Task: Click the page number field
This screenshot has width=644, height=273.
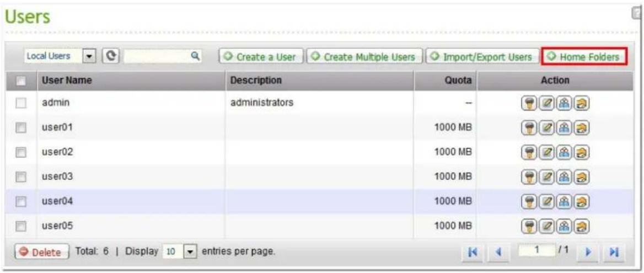Action: point(536,250)
